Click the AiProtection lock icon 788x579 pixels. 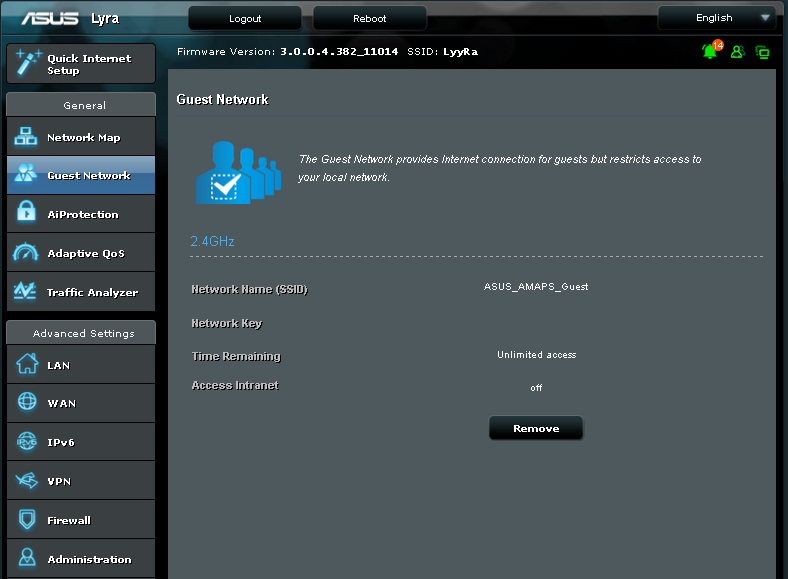(26, 214)
